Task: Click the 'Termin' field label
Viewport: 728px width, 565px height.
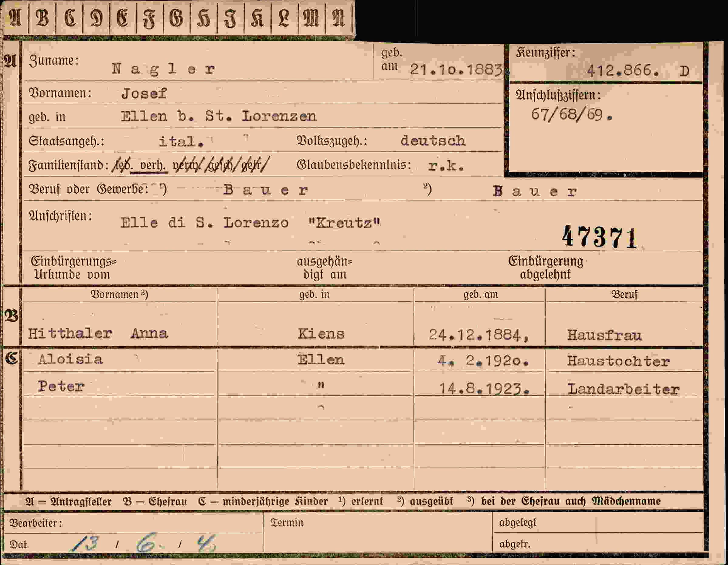Action: 287,523
